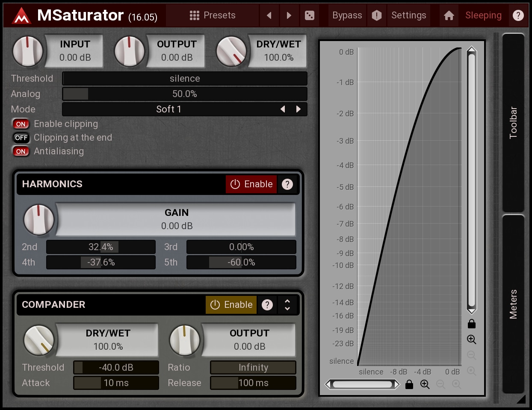Image resolution: width=532 pixels, height=410 pixels.
Task: Select previous Mode with left arrow
Action: (x=283, y=109)
